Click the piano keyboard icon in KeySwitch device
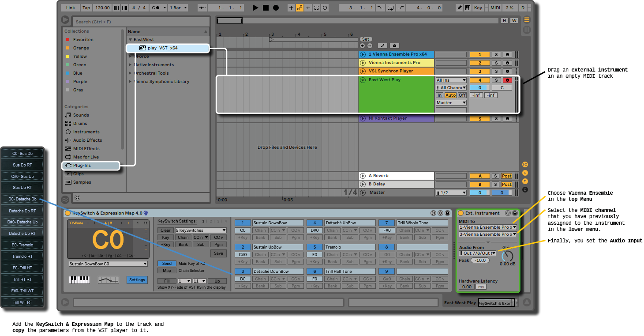Viewport: 644px width, 336px height. [x=79, y=280]
